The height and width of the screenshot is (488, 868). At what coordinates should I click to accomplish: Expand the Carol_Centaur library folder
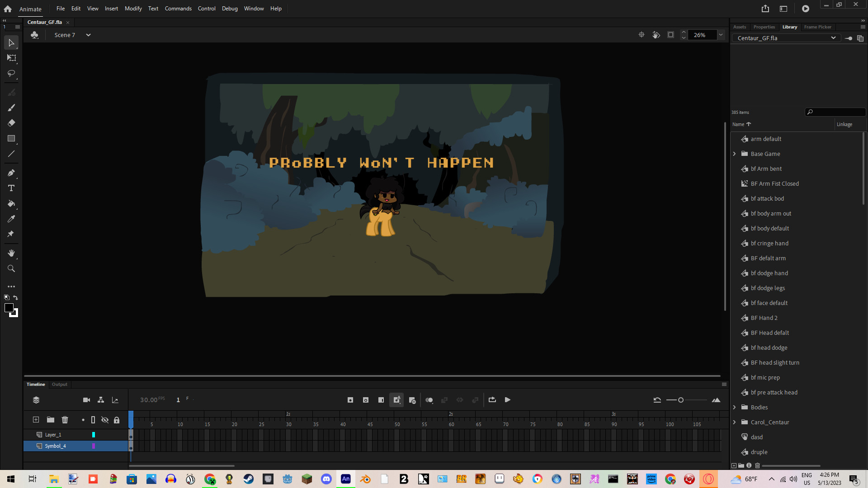pyautogui.click(x=735, y=422)
